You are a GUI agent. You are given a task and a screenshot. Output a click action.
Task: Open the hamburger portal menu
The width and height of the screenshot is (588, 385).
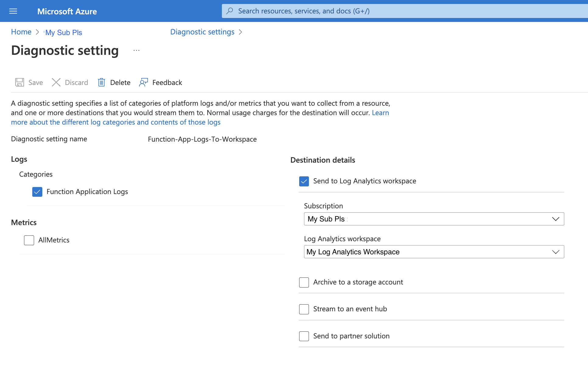(x=13, y=11)
